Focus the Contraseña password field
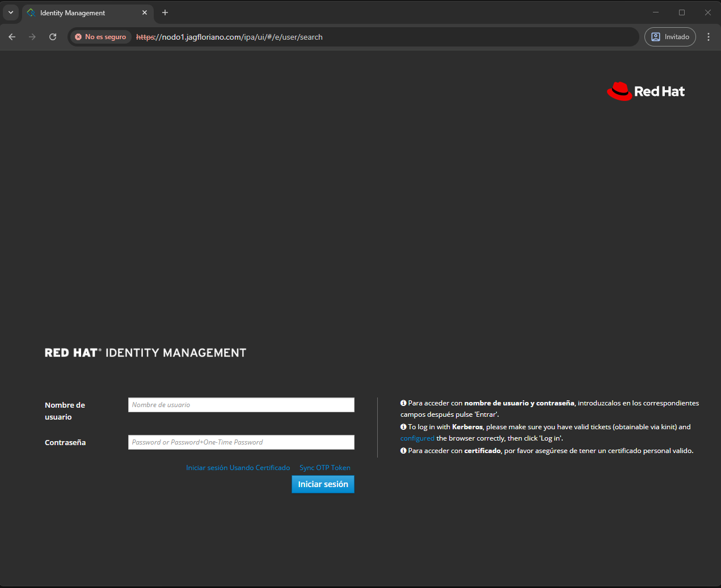 click(241, 442)
